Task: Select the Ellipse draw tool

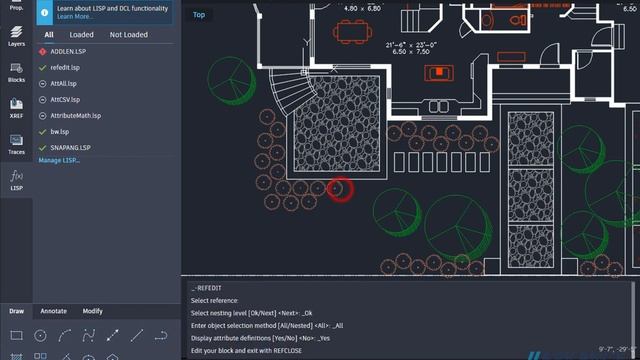Action: pos(89,357)
